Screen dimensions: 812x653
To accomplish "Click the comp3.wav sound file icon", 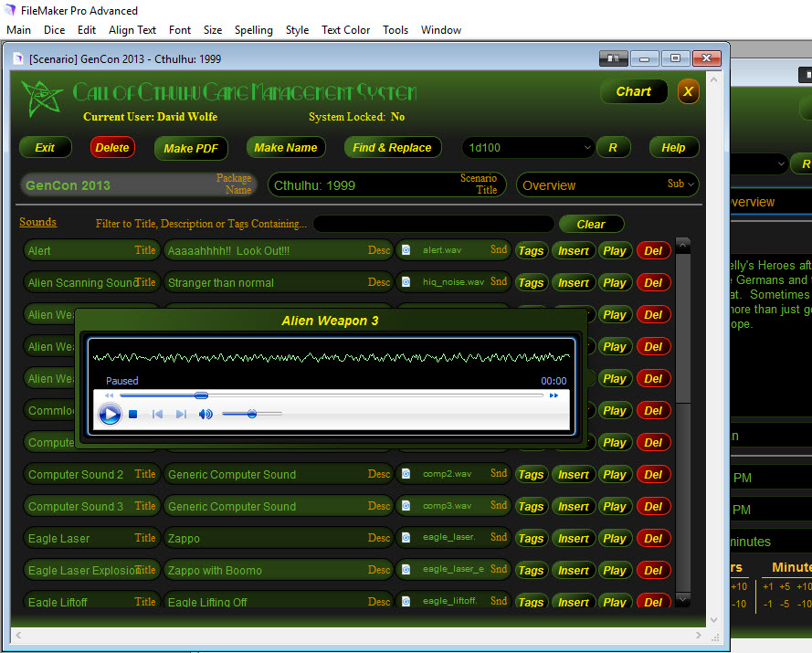I will 406,506.
